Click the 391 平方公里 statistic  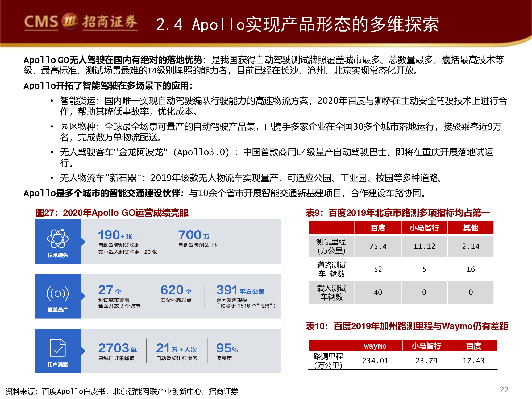point(240,290)
